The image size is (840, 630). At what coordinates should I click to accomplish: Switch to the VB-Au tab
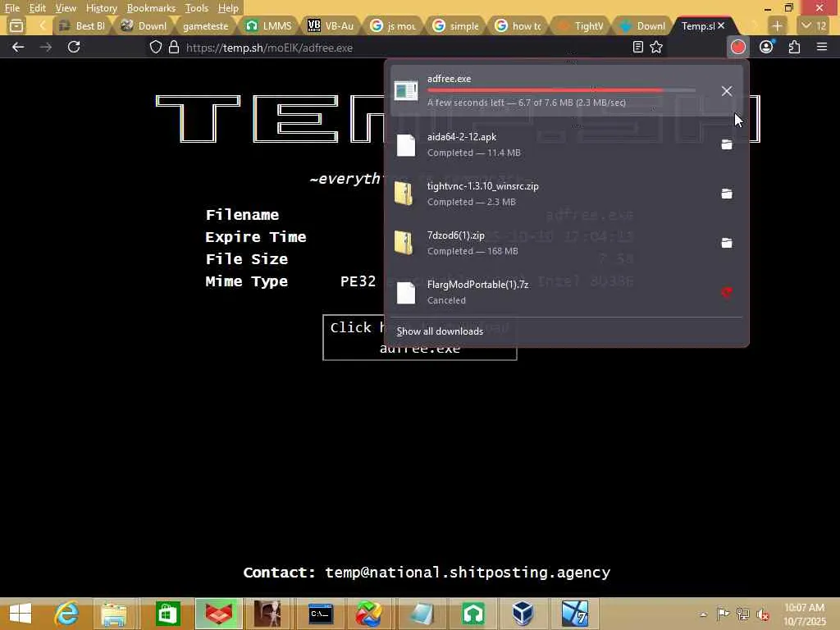331,25
